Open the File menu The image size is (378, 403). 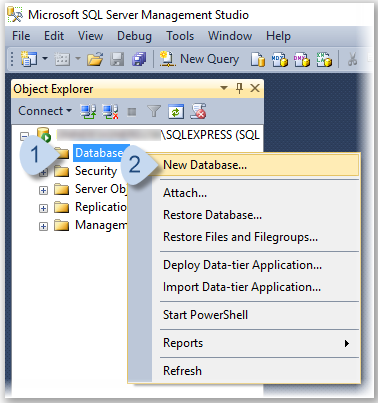pyautogui.click(x=21, y=36)
